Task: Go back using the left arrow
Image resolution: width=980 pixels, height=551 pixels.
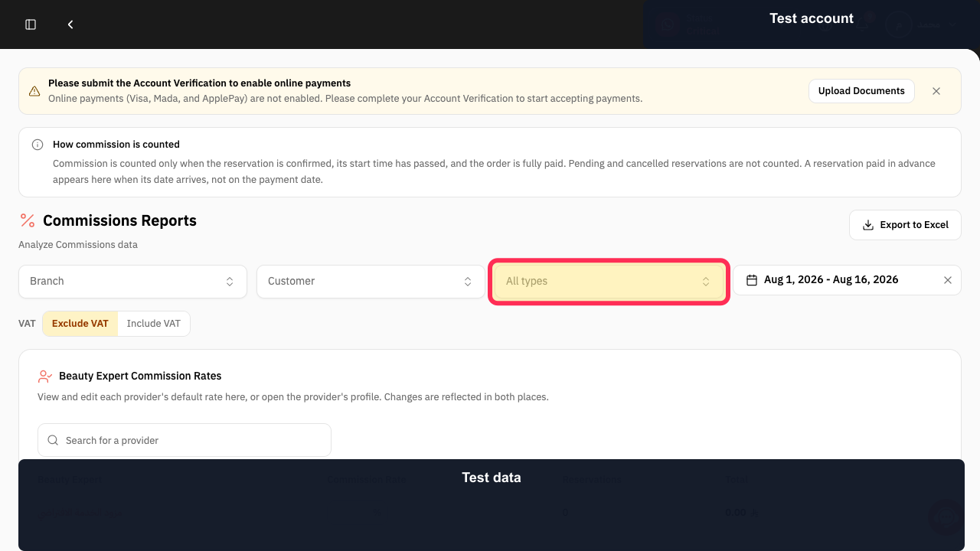Action: [70, 24]
